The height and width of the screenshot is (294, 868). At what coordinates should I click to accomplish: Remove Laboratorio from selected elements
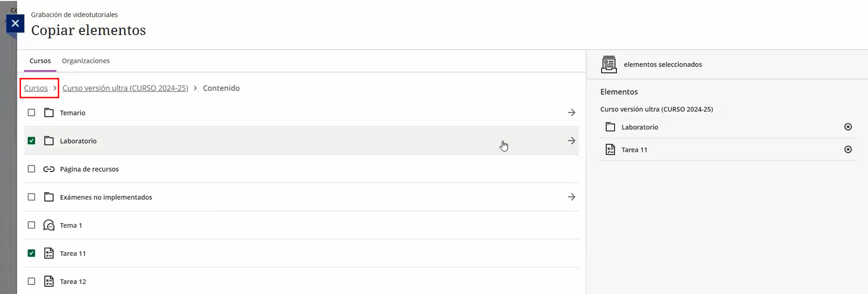point(848,127)
